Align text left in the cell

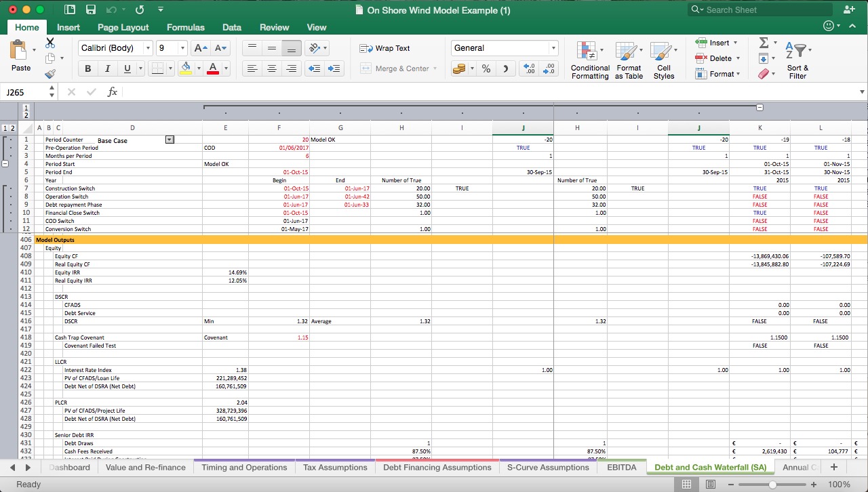pyautogui.click(x=252, y=68)
